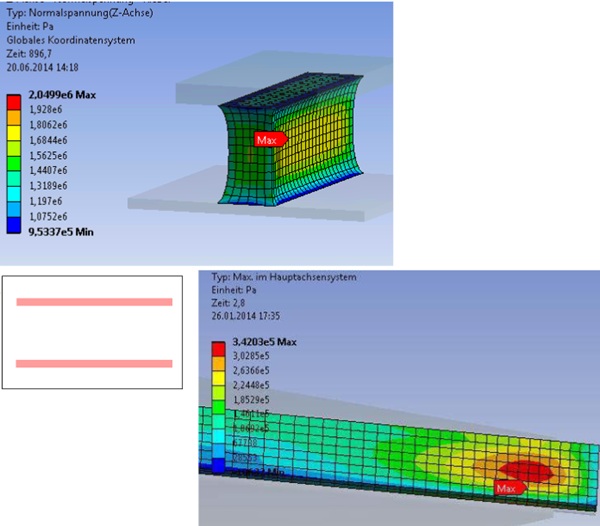Click legend value '1,0752e6'
Viewport: 600px width, 526px height.
click(x=48, y=217)
